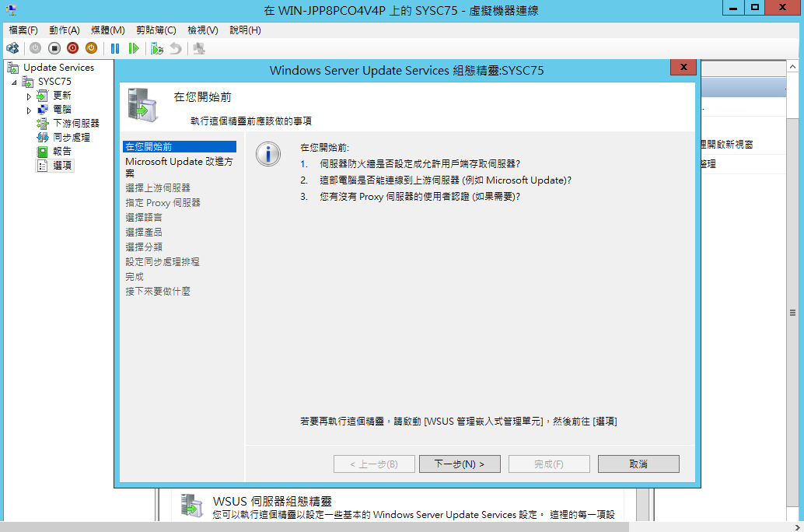Open the 動作(A) menu
Image resolution: width=804 pixels, height=532 pixels.
pyautogui.click(x=64, y=30)
